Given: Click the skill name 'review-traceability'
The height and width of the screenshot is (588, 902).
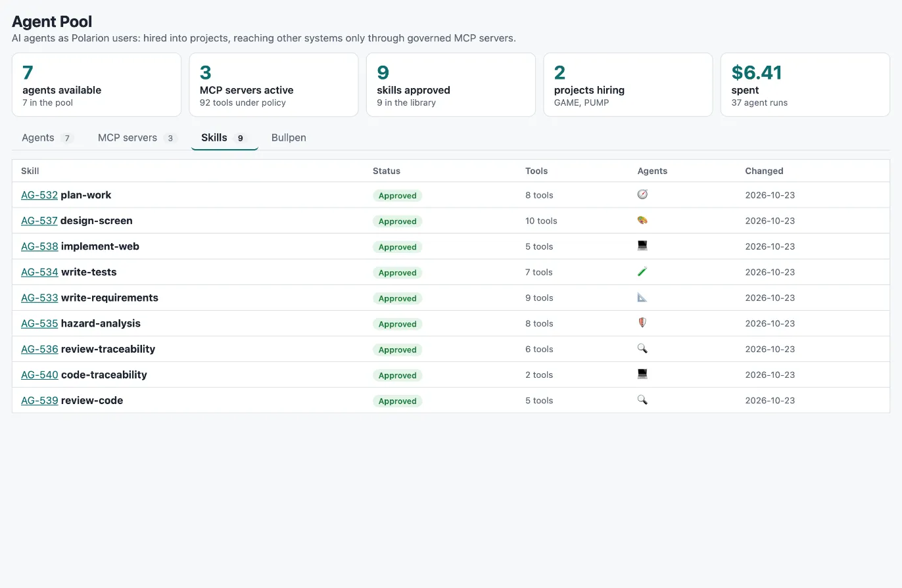Looking at the screenshot, I should pos(108,349).
